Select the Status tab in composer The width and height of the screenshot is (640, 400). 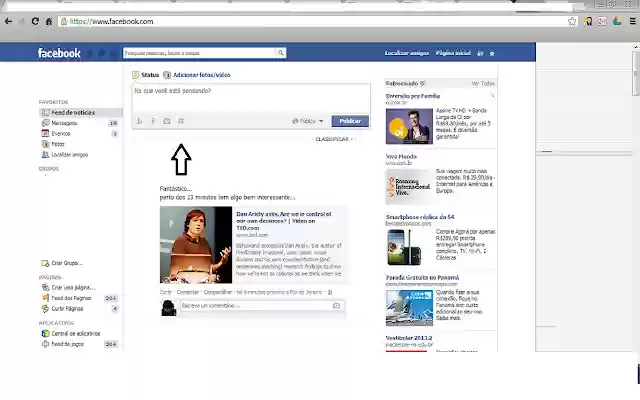146,75
